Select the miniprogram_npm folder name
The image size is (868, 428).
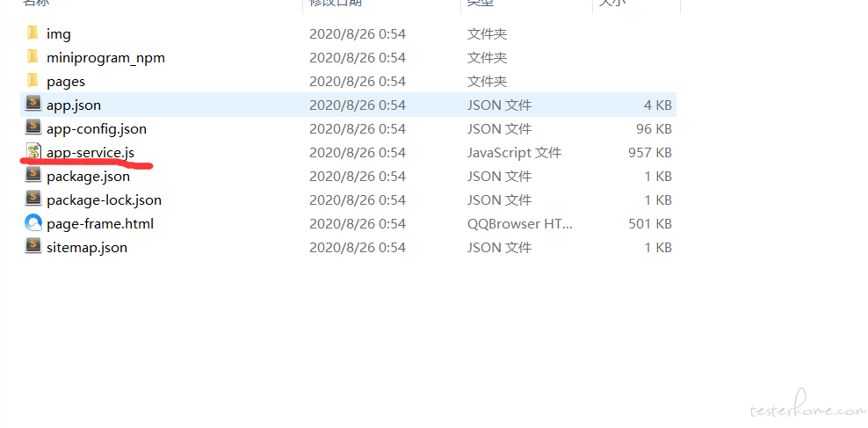pos(105,58)
